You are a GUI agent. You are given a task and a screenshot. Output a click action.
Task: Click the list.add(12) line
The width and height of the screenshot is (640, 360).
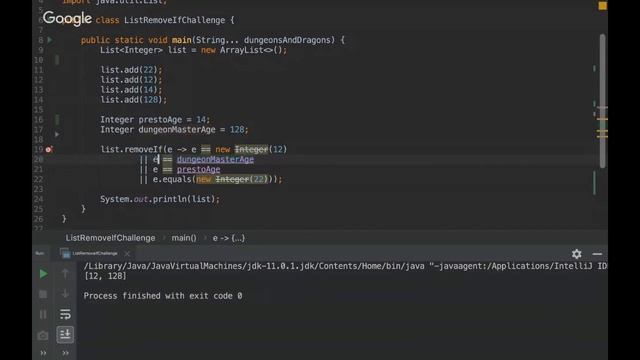click(131, 80)
